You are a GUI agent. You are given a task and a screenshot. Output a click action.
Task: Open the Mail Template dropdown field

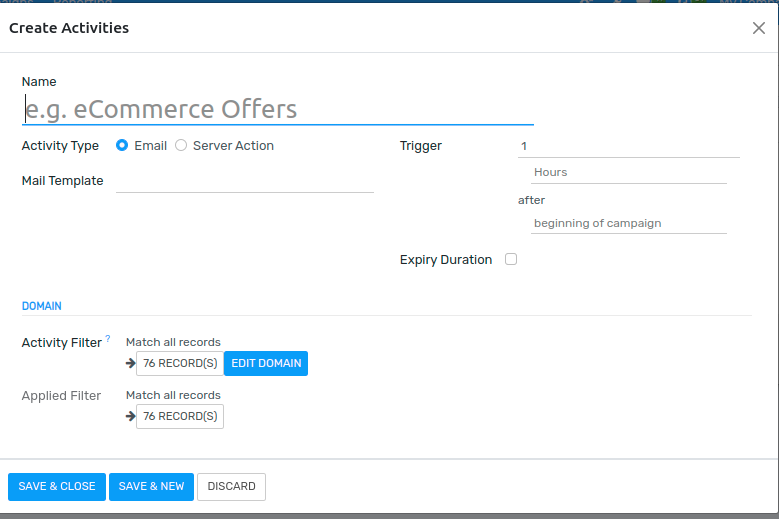coord(244,181)
